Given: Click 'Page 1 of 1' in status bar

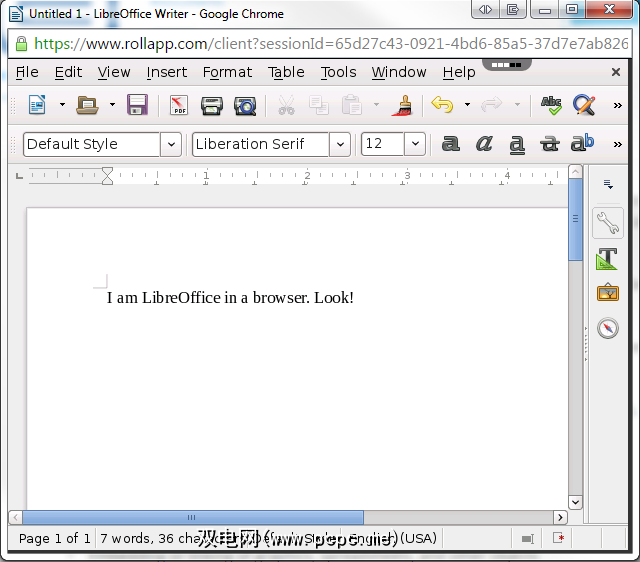Looking at the screenshot, I should (x=54, y=539).
